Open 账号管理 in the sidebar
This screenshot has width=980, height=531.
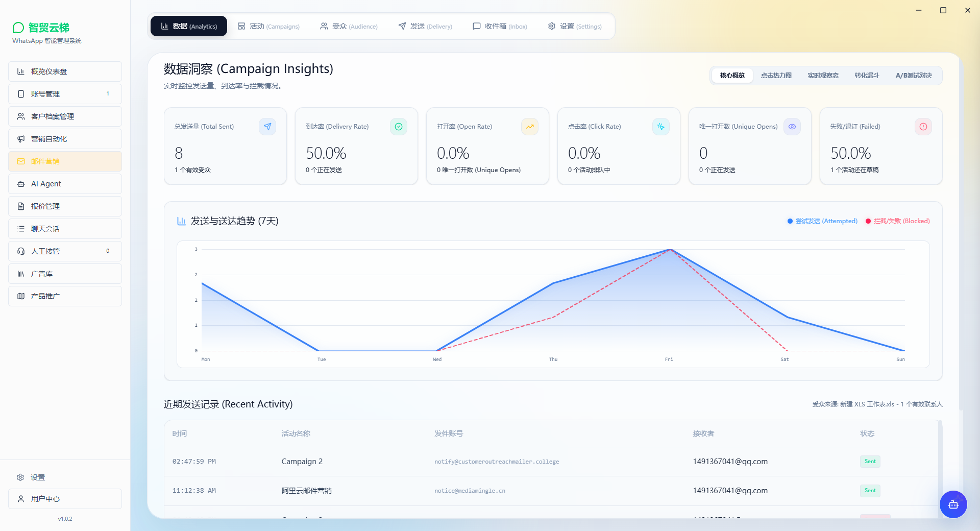pos(65,94)
